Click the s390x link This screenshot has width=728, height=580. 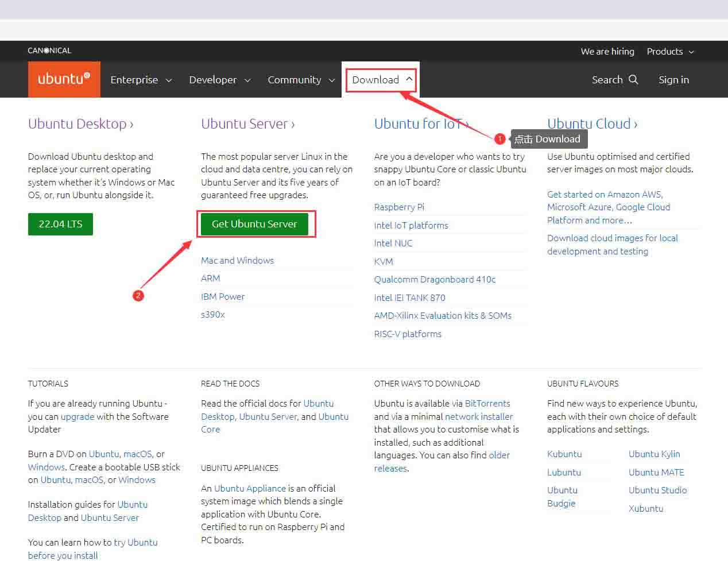212,314
